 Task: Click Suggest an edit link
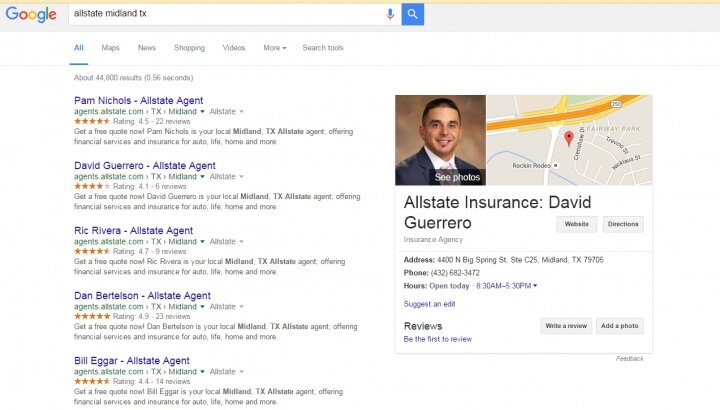tap(429, 304)
